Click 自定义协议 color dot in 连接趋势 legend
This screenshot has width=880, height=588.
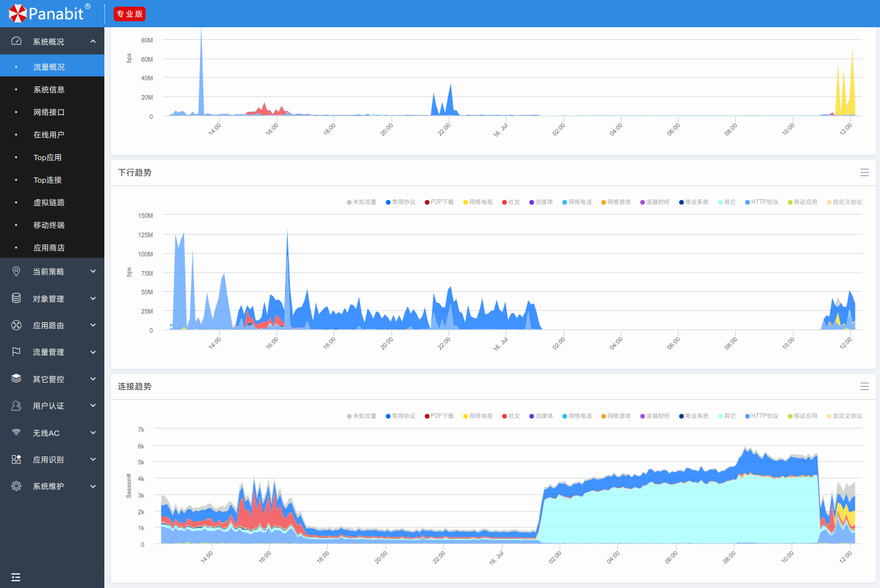click(828, 416)
